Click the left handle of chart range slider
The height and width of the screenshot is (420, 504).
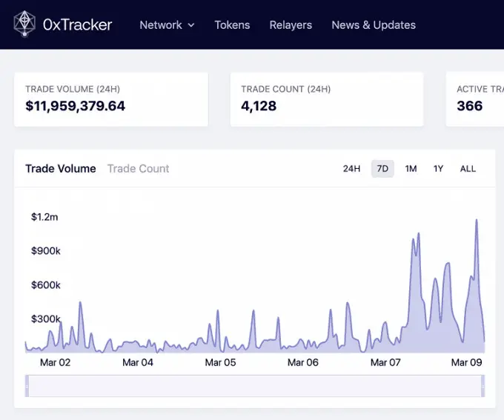point(27,386)
